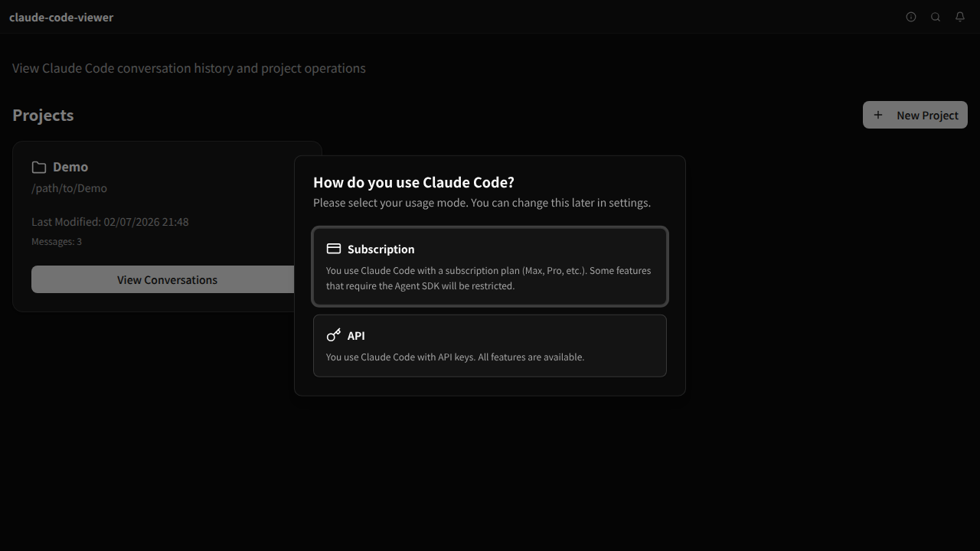Click the folder icon beside Demo
Screen dimensions: 980x551
pyautogui.click(x=39, y=167)
